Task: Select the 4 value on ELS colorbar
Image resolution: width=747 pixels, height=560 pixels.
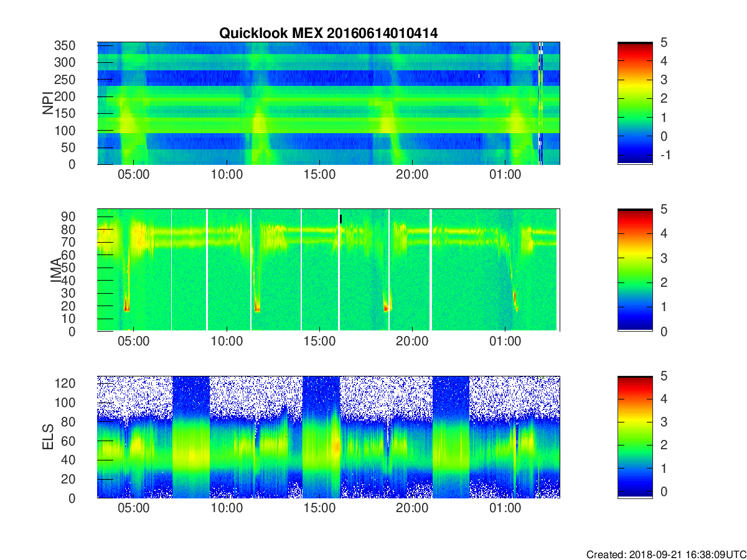Action: [664, 399]
